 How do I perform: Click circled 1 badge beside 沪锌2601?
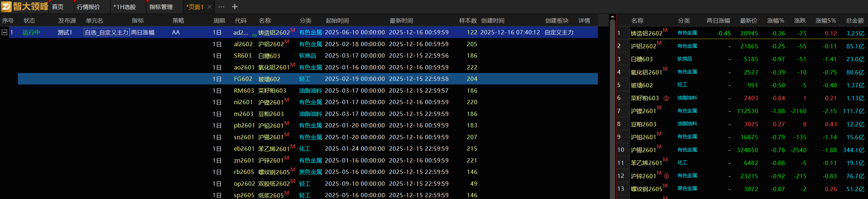(666, 176)
